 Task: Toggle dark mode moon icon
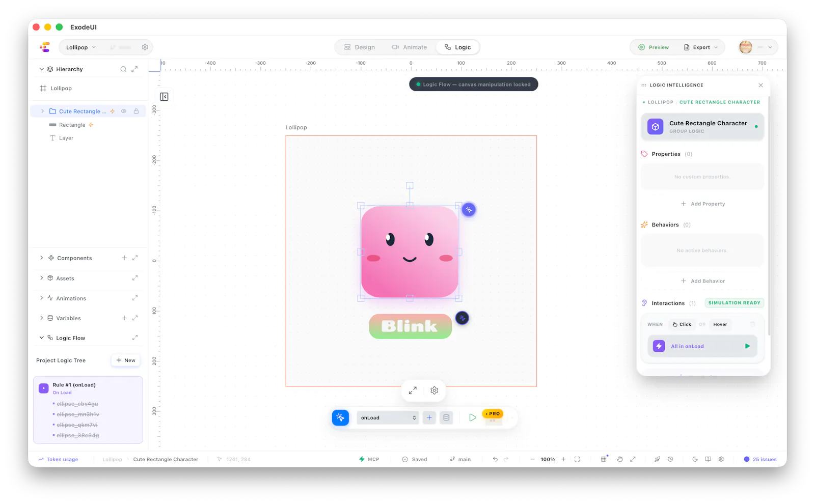point(695,459)
